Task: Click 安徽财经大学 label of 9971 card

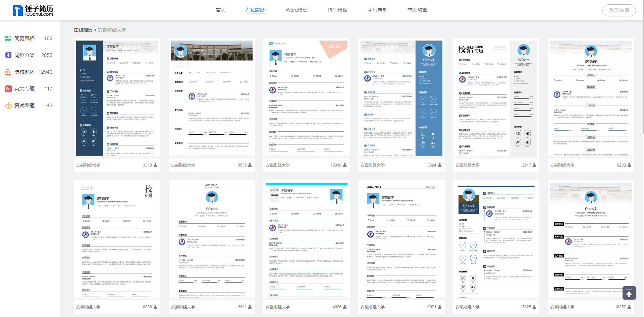Action: pyautogui.click(x=373, y=307)
